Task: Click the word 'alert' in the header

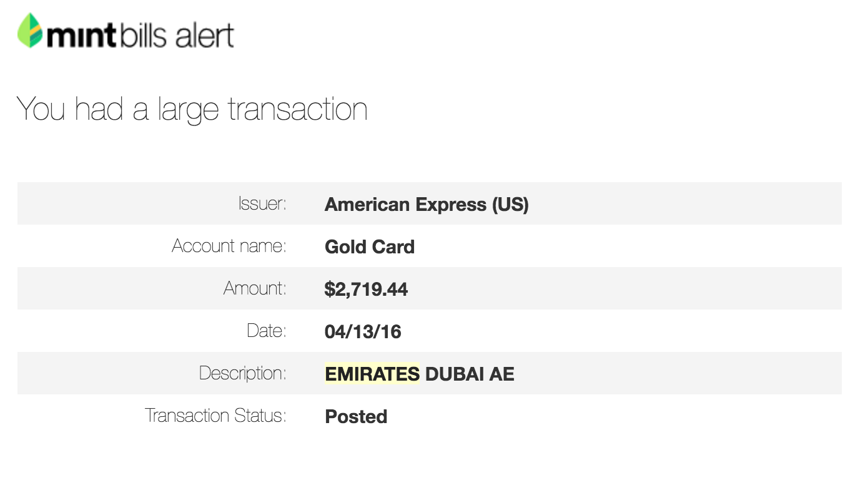Action: (205, 35)
